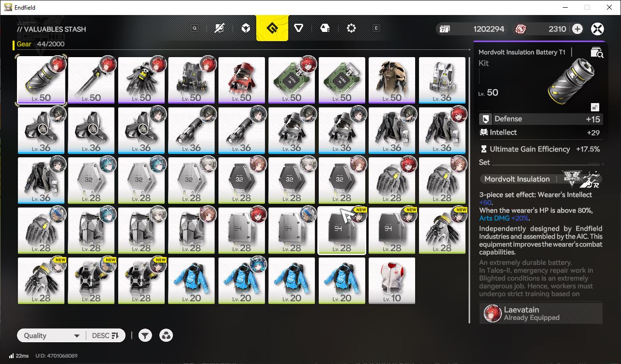Close the Valuables Stash with X button
621x364 pixels.
[x=597, y=29]
